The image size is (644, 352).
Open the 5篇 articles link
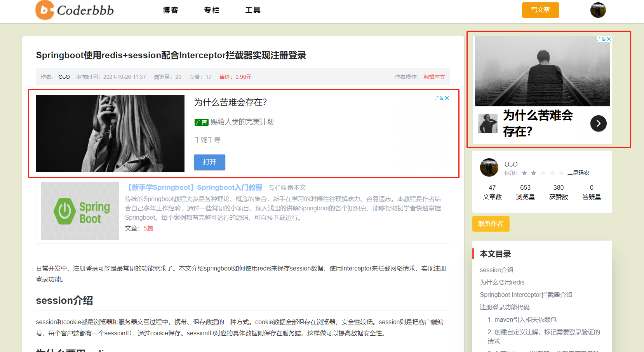point(148,228)
